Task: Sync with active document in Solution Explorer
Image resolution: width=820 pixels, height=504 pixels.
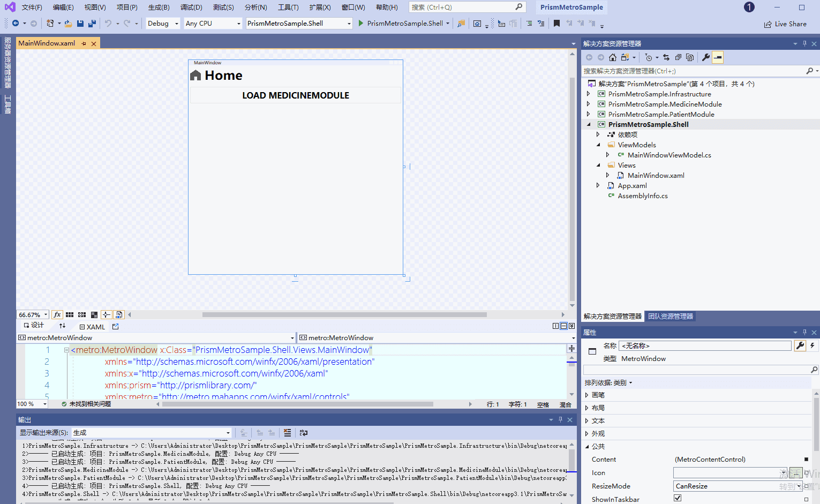Action: click(x=666, y=57)
